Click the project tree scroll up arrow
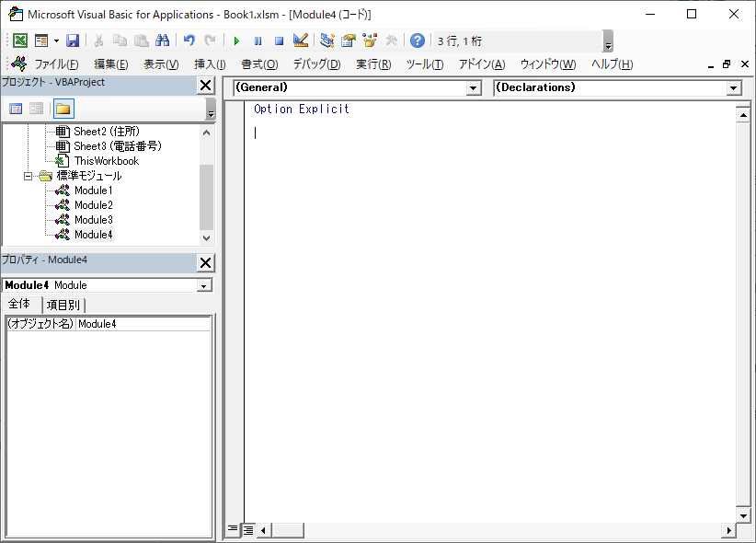Image resolution: width=756 pixels, height=543 pixels. (x=206, y=133)
